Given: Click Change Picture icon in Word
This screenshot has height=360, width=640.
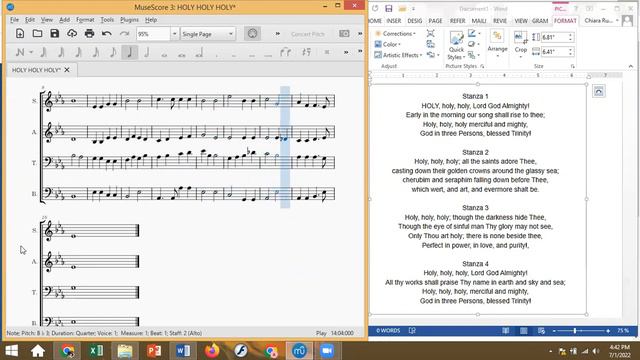Looking at the screenshot, I should click(430, 44).
